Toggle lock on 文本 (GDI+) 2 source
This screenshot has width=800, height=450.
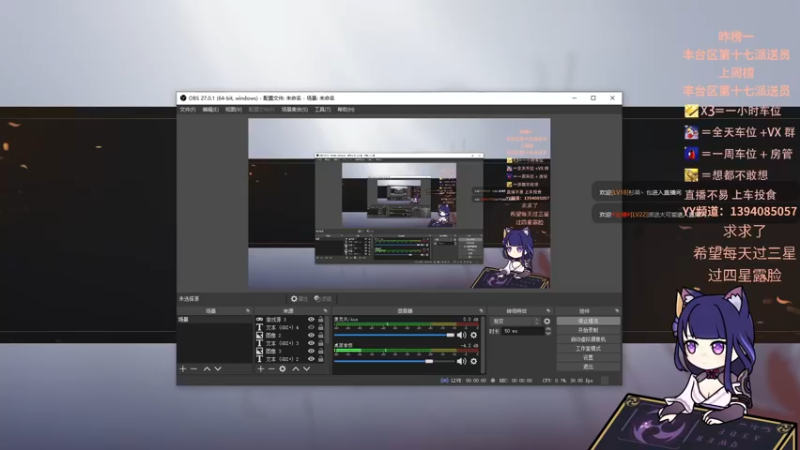[321, 359]
